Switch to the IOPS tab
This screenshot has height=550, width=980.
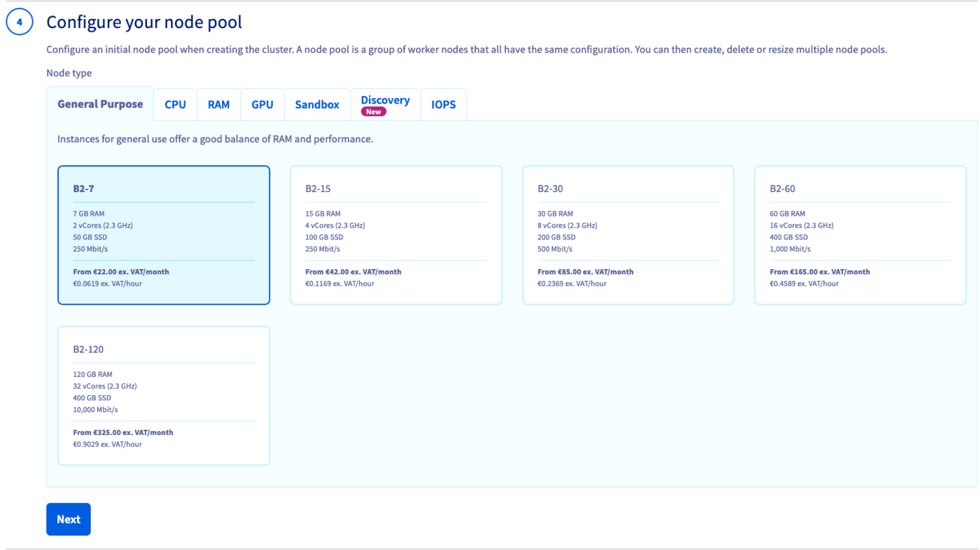coord(443,105)
